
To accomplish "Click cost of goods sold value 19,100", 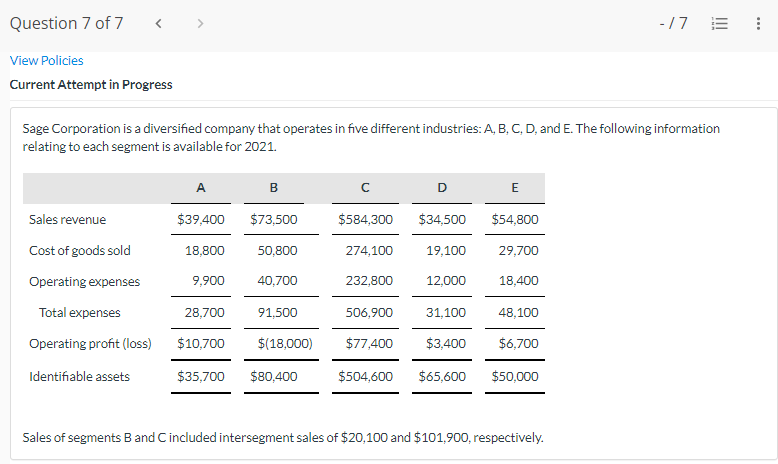I will click(x=446, y=251).
